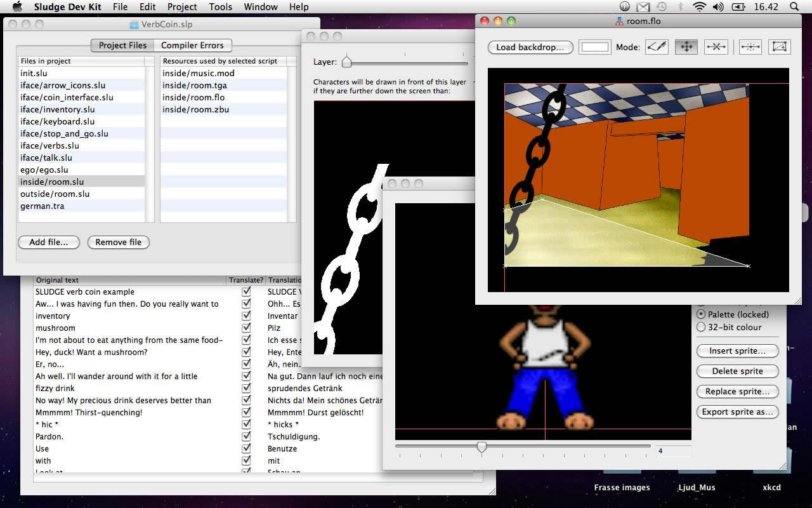Choose Palette (locked) radio option
This screenshot has height=508, width=812.
[x=701, y=314]
